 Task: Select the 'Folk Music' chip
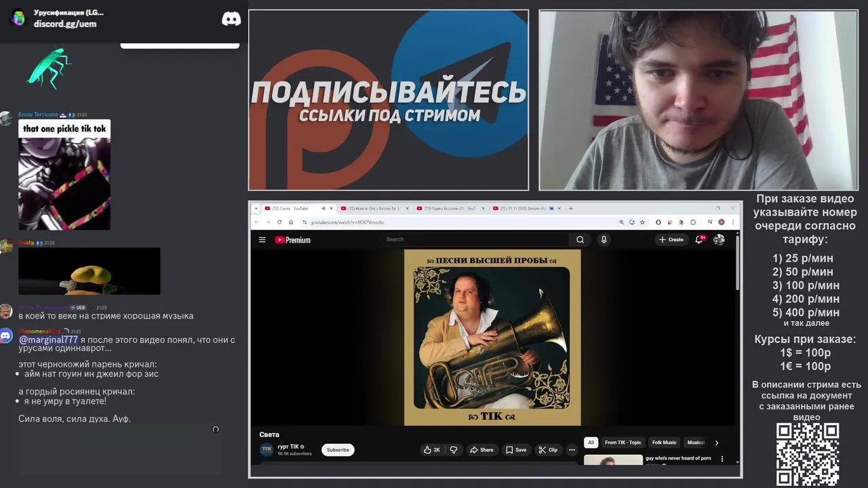(x=664, y=443)
